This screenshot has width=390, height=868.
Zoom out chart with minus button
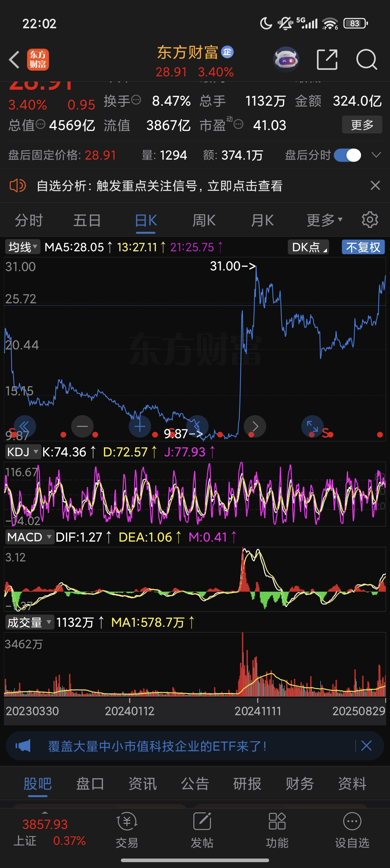click(x=82, y=426)
